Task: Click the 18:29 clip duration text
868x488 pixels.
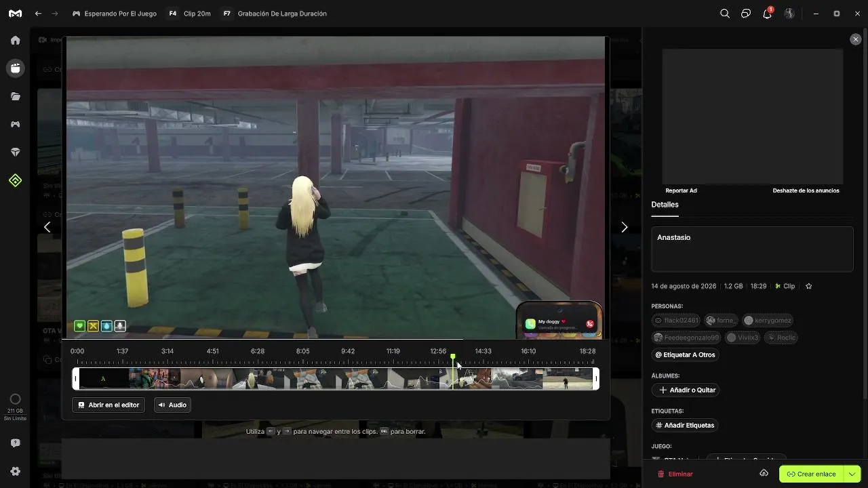Action: [758, 286]
